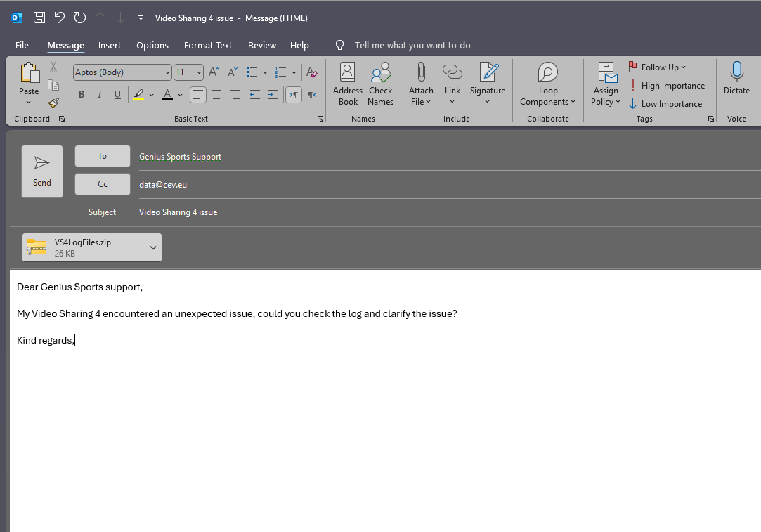Open the File menu
Viewport: 761px width, 532px height.
point(22,45)
